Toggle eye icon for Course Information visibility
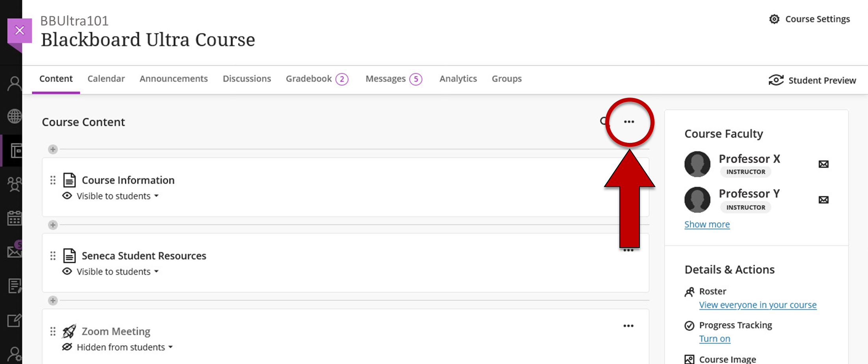The image size is (868, 364). 67,196
